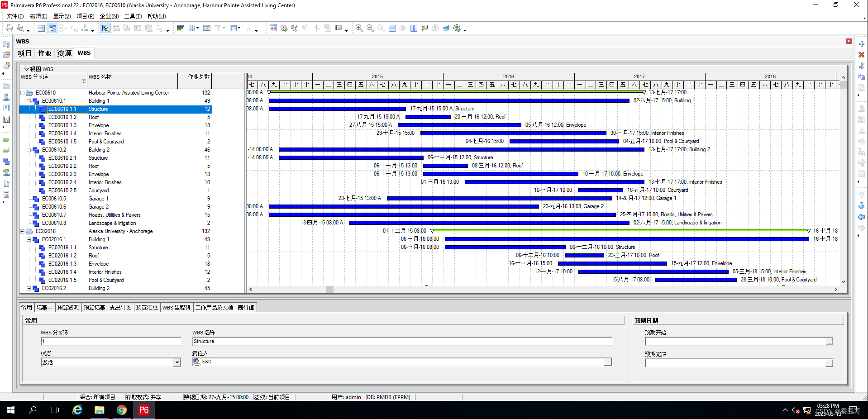
Task: Open the 赢得值 details tab
Action: pos(246,308)
